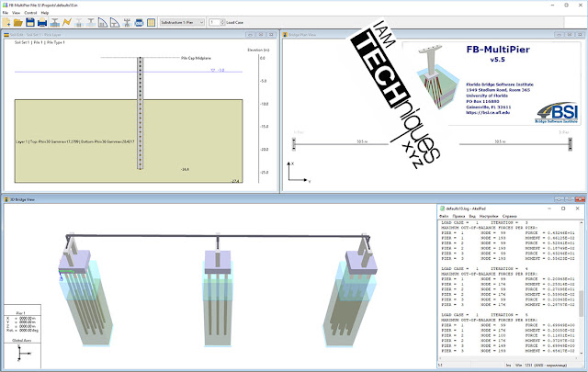Viewport: 588px width, 372px height.
Task: Open the View menu
Action: click(17, 13)
